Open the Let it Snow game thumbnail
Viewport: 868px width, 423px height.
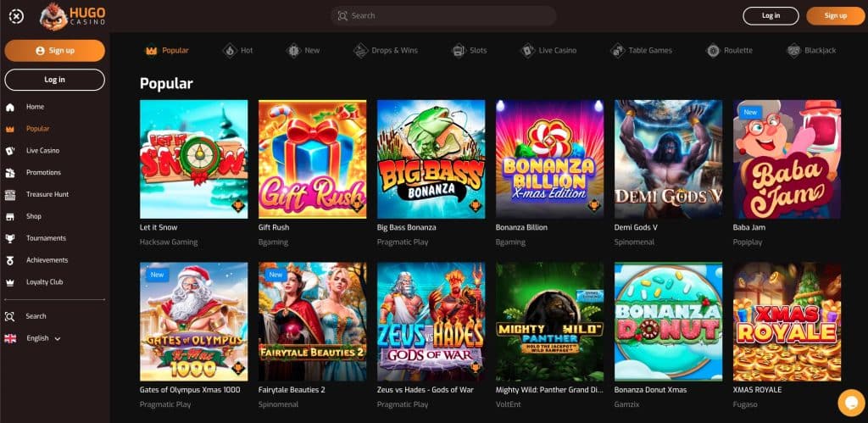coord(194,159)
